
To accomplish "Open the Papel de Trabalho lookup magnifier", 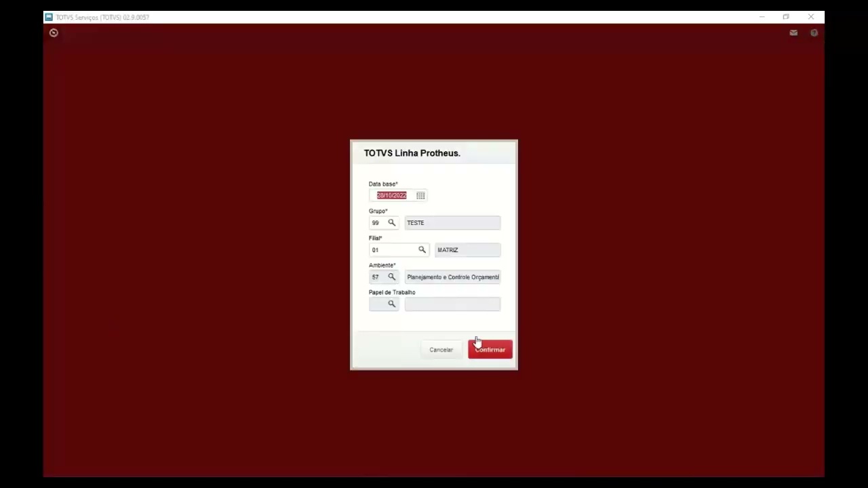I will (391, 304).
